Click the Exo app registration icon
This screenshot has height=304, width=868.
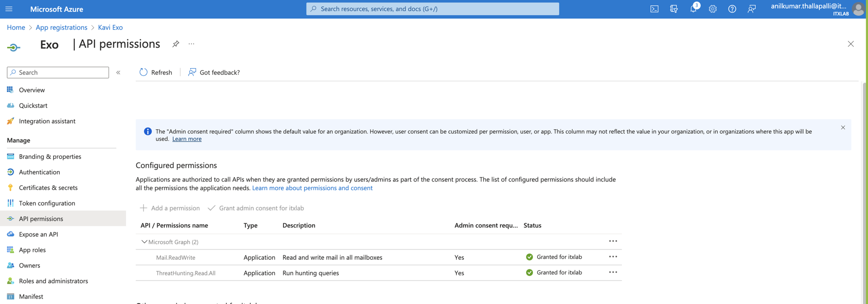[14, 47]
